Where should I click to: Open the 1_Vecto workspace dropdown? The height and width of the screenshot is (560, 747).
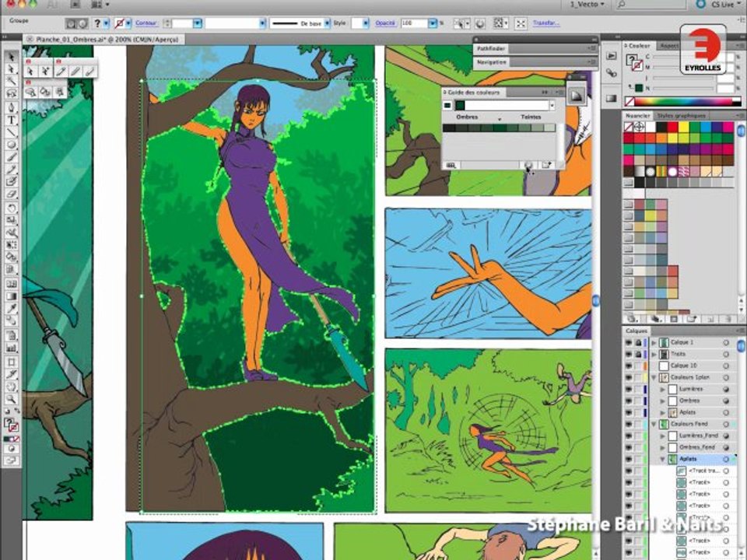point(587,5)
